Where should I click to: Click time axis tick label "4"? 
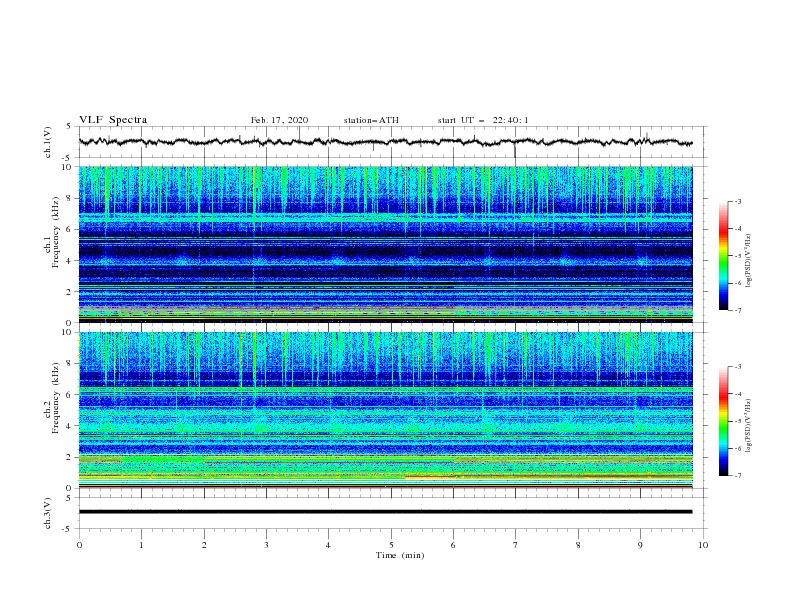tap(329, 545)
